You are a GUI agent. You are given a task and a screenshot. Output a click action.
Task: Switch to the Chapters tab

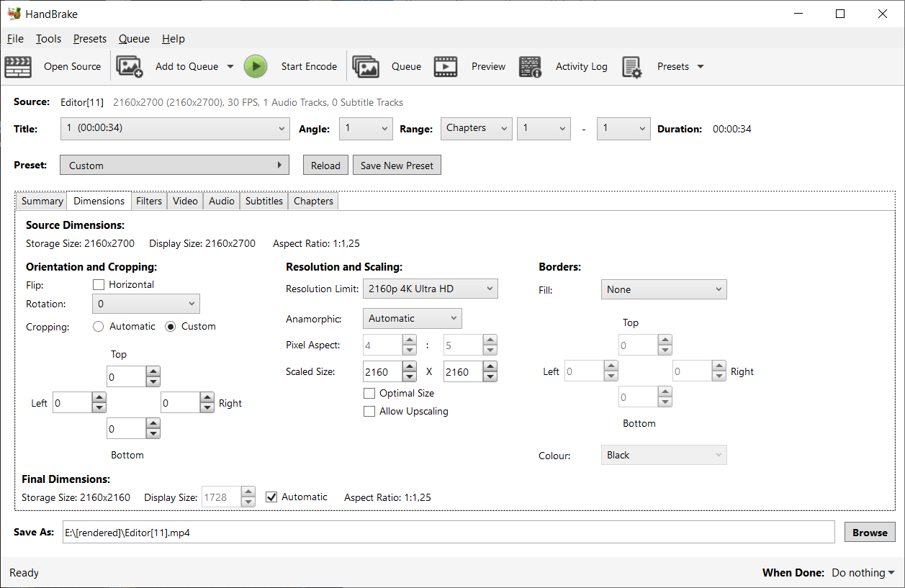point(313,202)
